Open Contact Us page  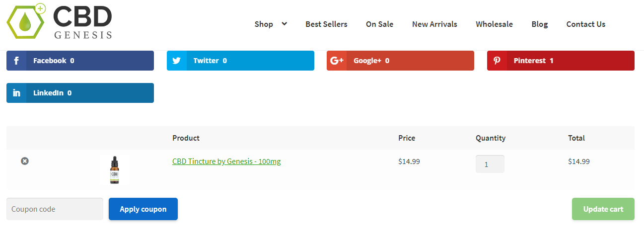[x=586, y=24]
